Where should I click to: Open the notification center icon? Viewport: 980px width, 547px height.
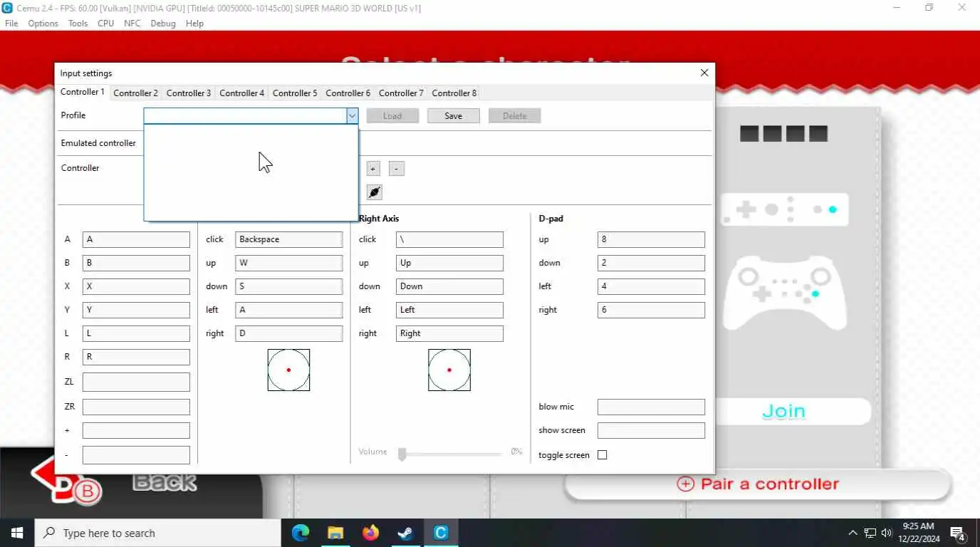(x=958, y=533)
